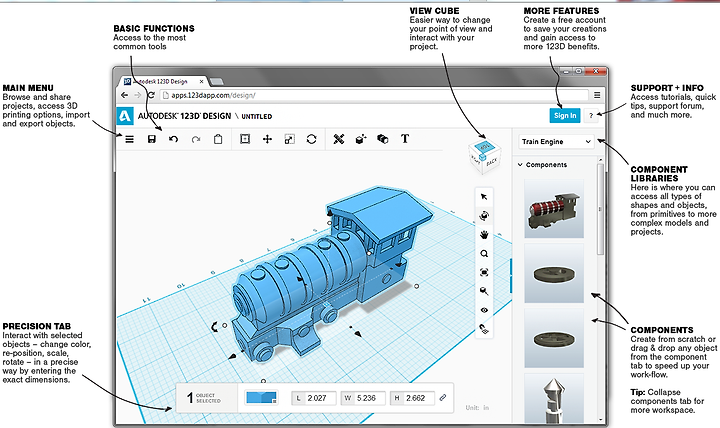Click the L dimension field 2.027
Viewport: 720px width, 428px height.
314,398
